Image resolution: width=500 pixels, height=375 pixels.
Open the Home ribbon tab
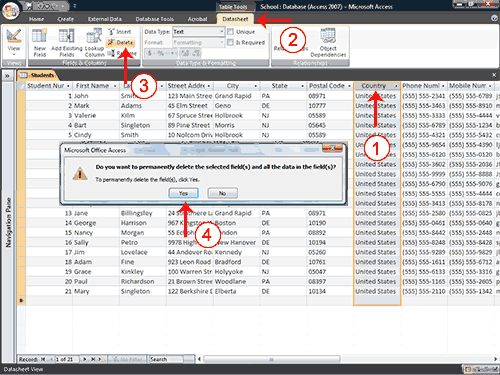36,19
